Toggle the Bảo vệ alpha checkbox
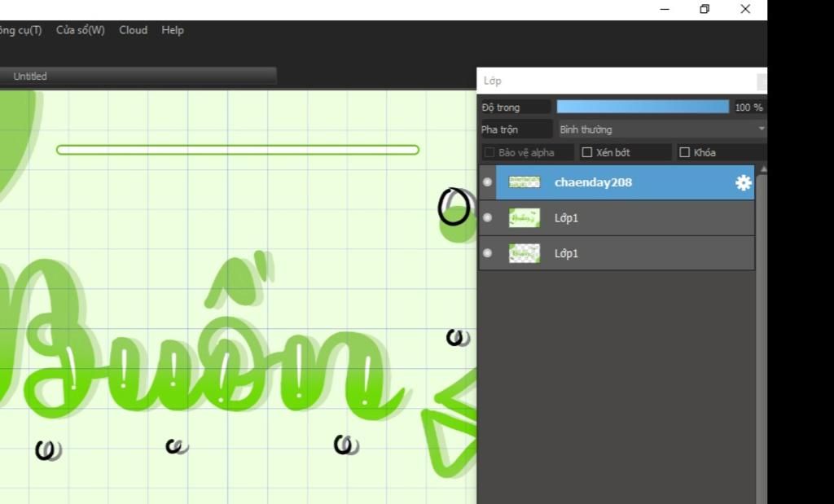Screen dimensions: 834x504 489,152
